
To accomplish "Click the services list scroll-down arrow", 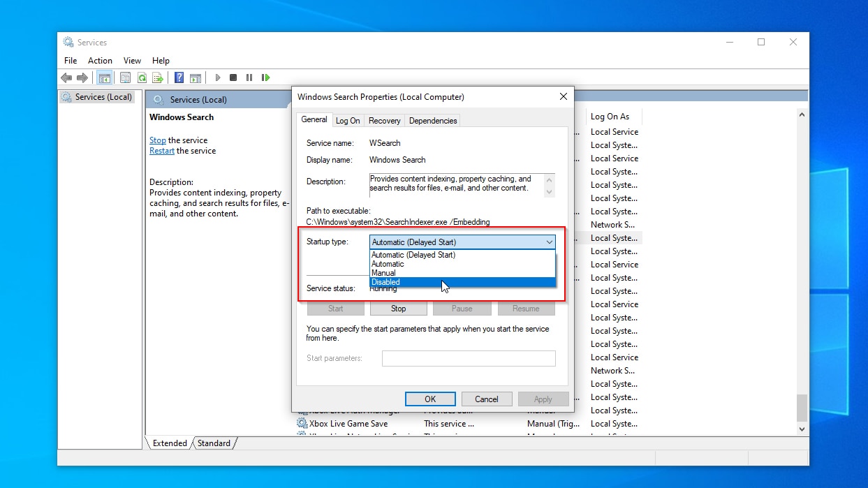I will point(802,429).
